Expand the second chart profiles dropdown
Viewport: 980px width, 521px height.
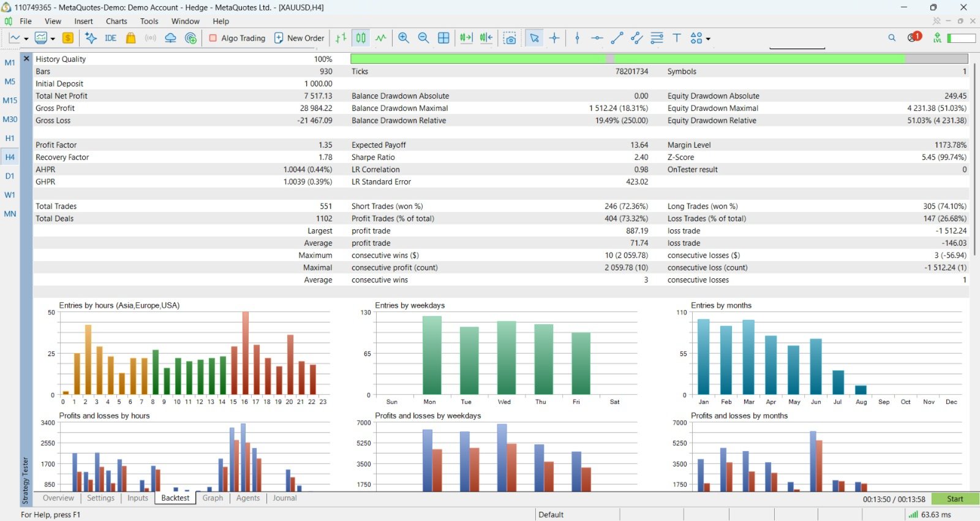pos(53,39)
